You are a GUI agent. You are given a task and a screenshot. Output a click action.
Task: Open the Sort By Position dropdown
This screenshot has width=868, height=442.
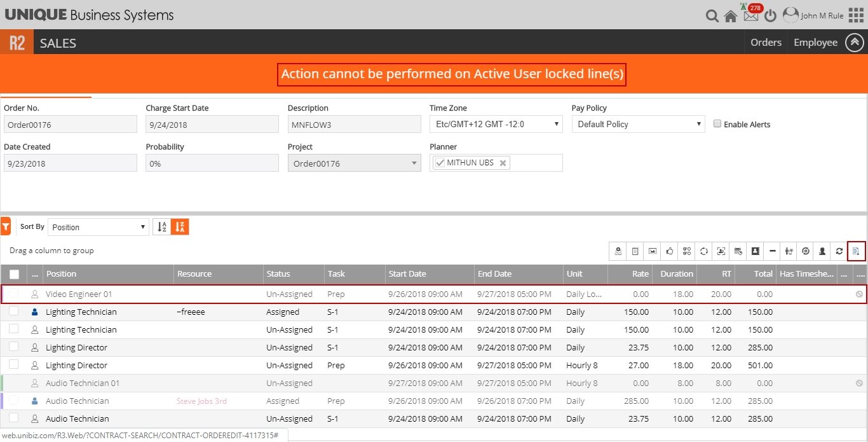98,227
